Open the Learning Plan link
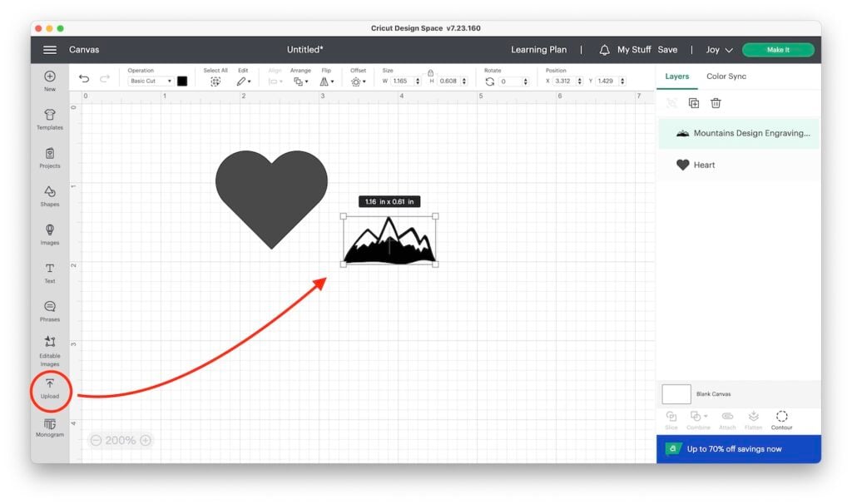Image resolution: width=852 pixels, height=504 pixels. click(x=538, y=49)
